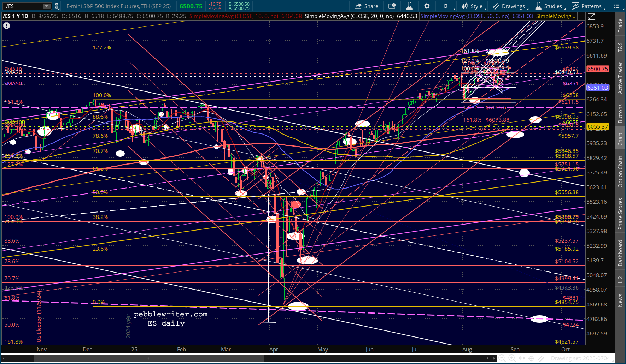Click the horizontal chart scrollbar thumb

click(x=148, y=358)
